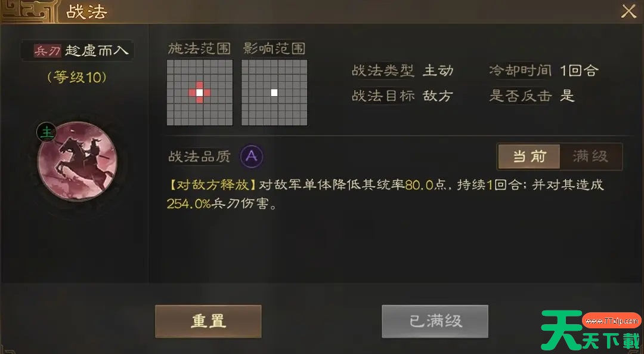The height and width of the screenshot is (354, 644).
Task: Click the skill name 趁虚而入
Action: [97, 51]
